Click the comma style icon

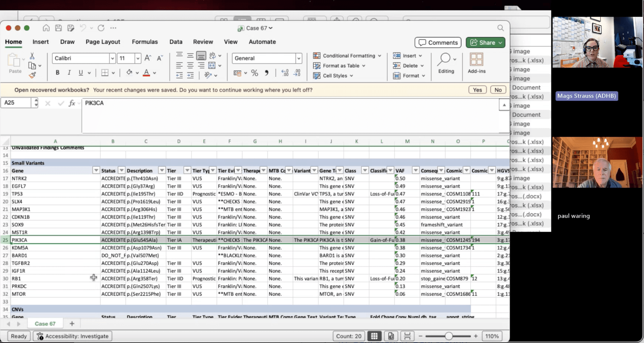(266, 73)
